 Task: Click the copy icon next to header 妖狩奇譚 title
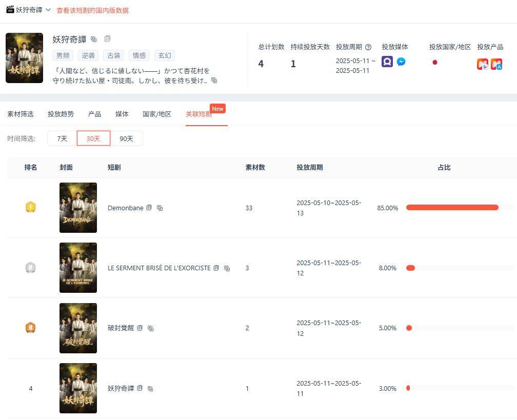(107, 39)
